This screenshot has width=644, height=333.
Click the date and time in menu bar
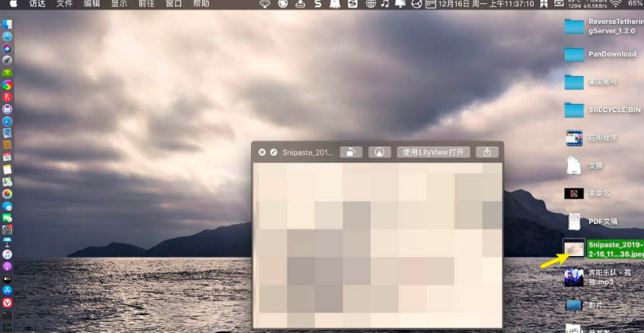486,4
